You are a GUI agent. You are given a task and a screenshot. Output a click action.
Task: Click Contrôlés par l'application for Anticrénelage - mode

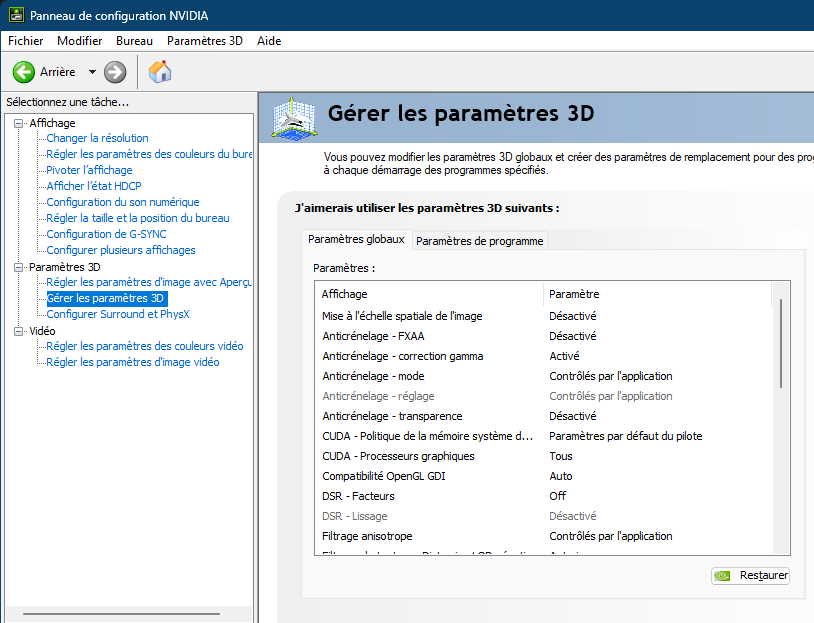coord(610,376)
